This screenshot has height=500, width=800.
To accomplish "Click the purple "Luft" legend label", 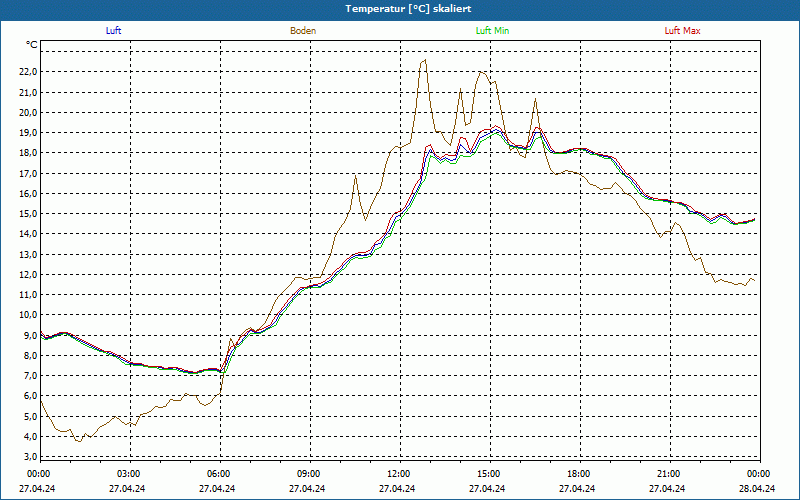I will tap(113, 31).
